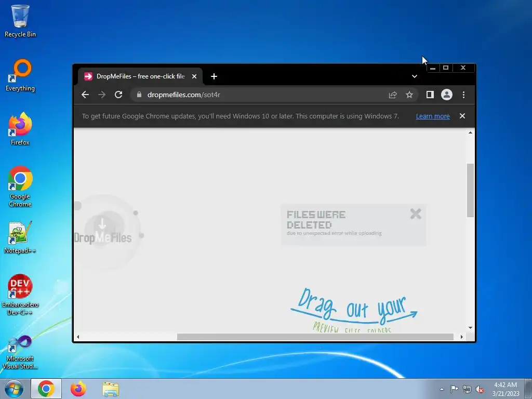The height and width of the screenshot is (399, 532).
Task: Open the Chrome profile avatar
Action: (446, 95)
